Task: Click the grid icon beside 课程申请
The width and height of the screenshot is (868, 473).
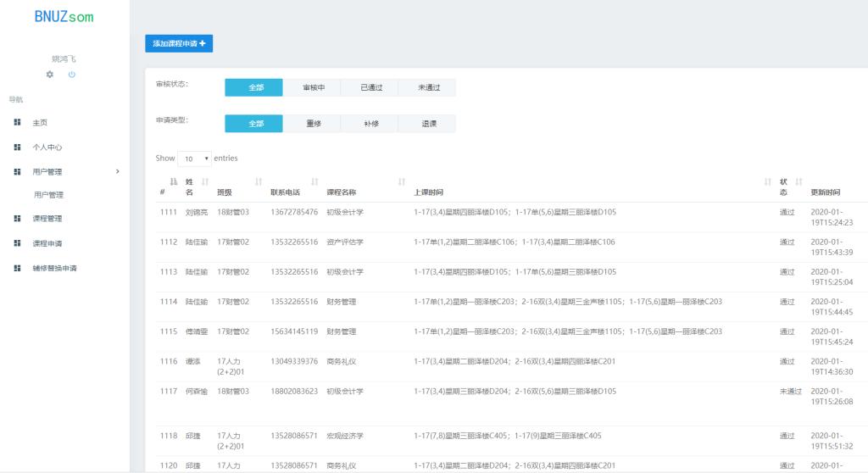Action: click(x=17, y=243)
